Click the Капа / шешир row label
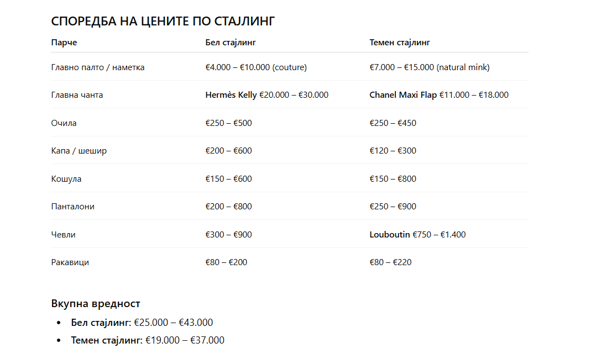The width and height of the screenshot is (591, 364). click(79, 151)
